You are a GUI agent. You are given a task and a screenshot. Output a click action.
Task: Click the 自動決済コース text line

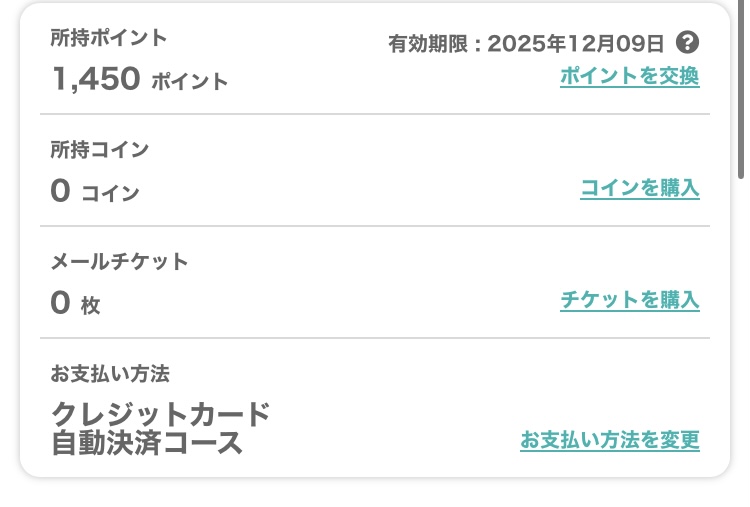pos(147,443)
